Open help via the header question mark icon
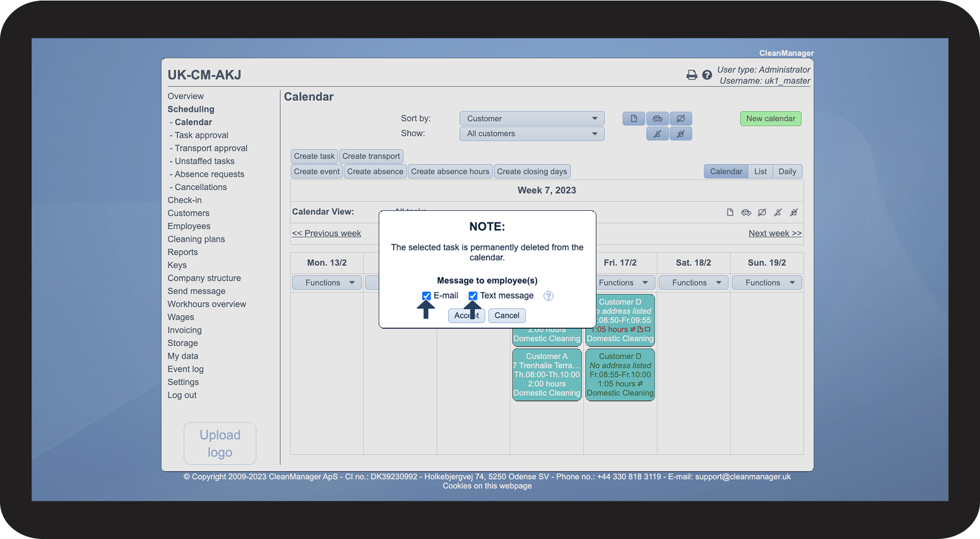980x539 pixels. 707,75
